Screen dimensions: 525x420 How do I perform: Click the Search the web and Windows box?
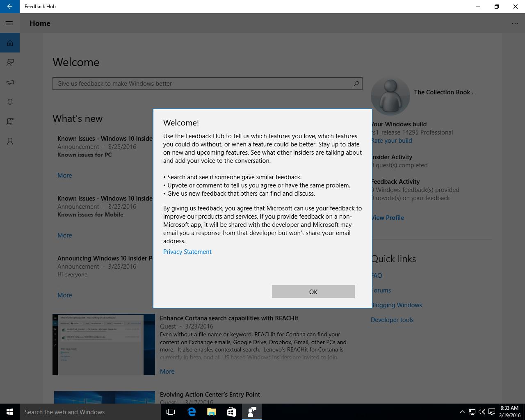pyautogui.click(x=90, y=412)
